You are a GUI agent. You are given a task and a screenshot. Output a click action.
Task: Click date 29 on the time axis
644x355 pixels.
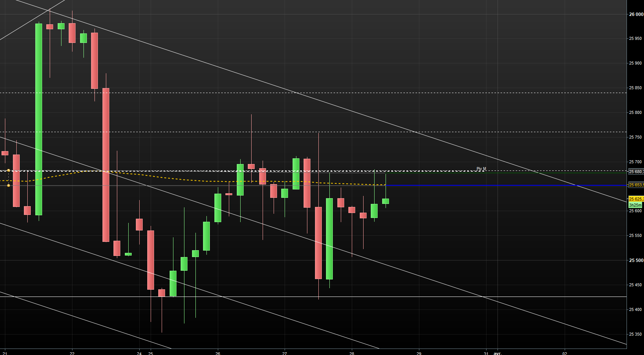[419, 353]
